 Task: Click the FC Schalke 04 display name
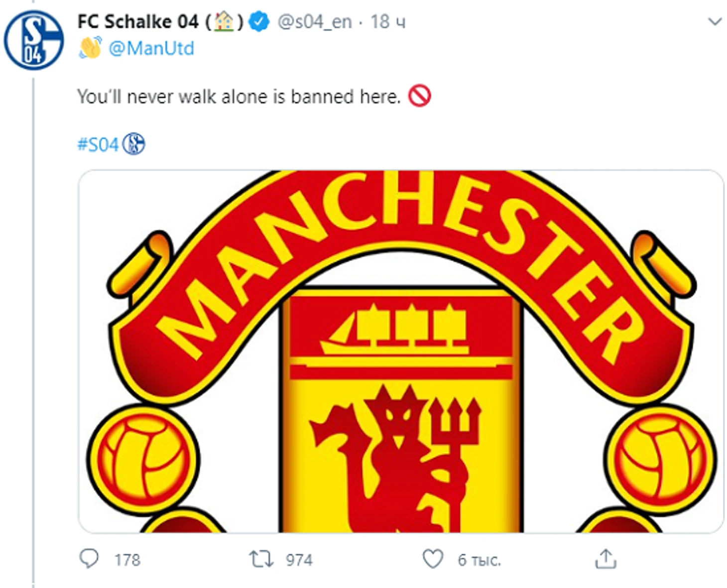click(x=138, y=22)
